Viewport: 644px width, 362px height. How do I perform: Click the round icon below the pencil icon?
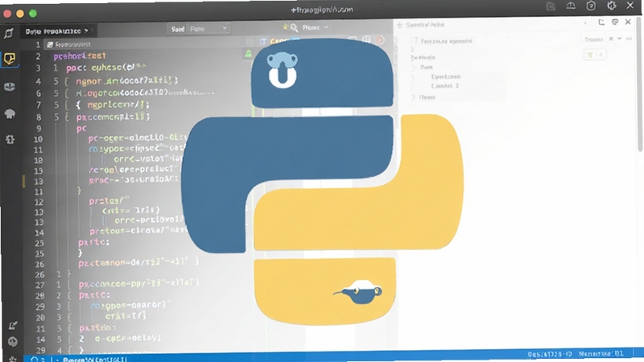13,342
